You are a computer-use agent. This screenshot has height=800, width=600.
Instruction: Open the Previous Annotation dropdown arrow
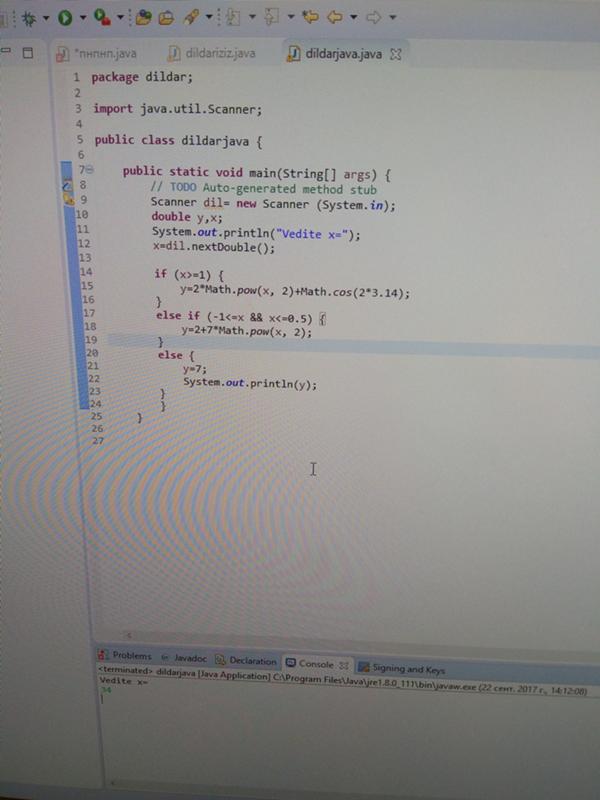tap(291, 17)
